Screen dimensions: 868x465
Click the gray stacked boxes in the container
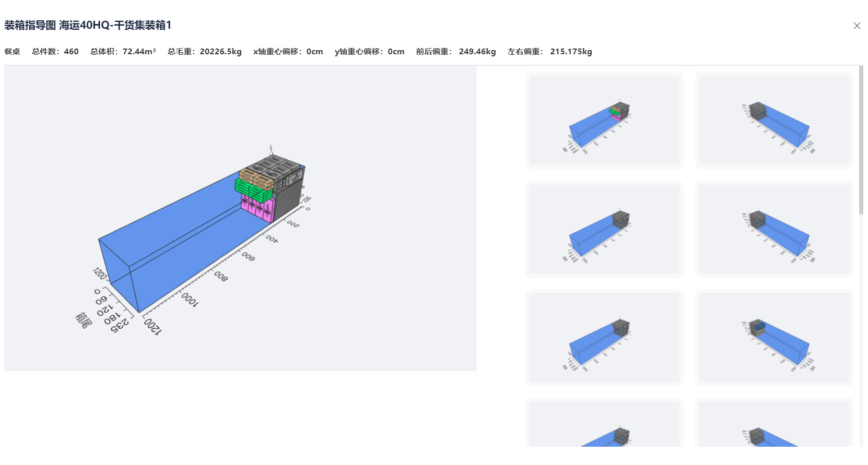click(x=287, y=196)
